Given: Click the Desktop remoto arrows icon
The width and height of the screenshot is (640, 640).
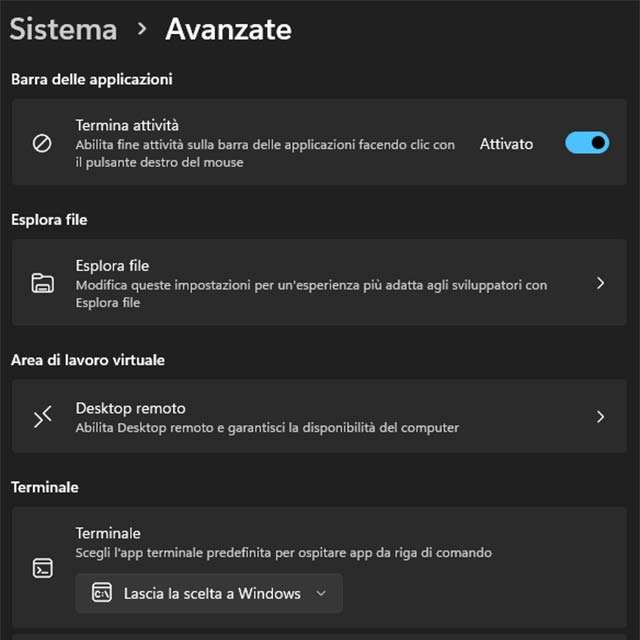Looking at the screenshot, I should [x=42, y=417].
